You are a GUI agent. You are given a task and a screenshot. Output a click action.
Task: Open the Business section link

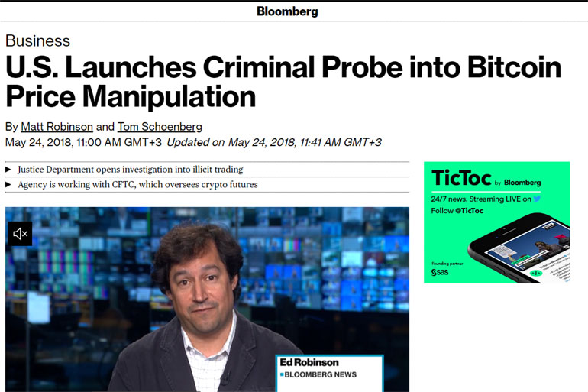37,41
